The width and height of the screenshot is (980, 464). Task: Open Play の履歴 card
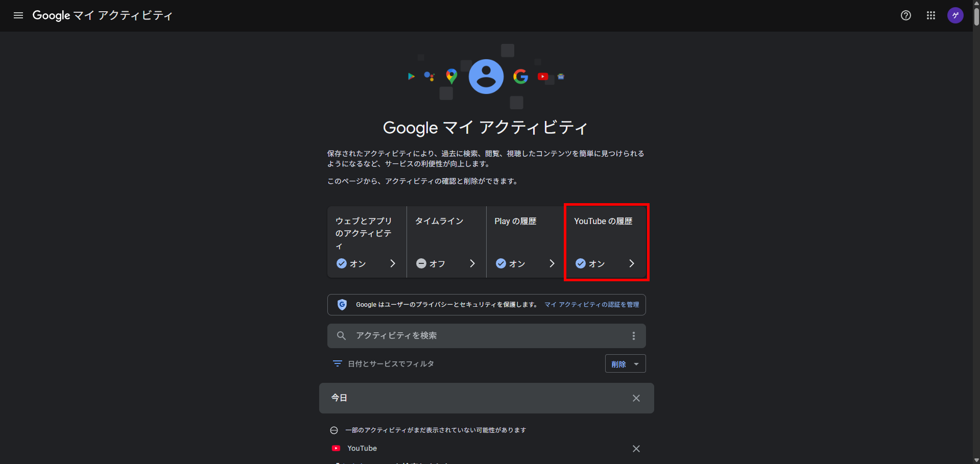pos(526,242)
